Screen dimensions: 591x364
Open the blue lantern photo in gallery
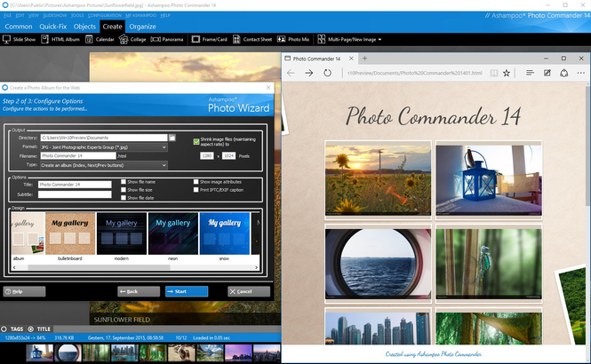click(x=489, y=180)
